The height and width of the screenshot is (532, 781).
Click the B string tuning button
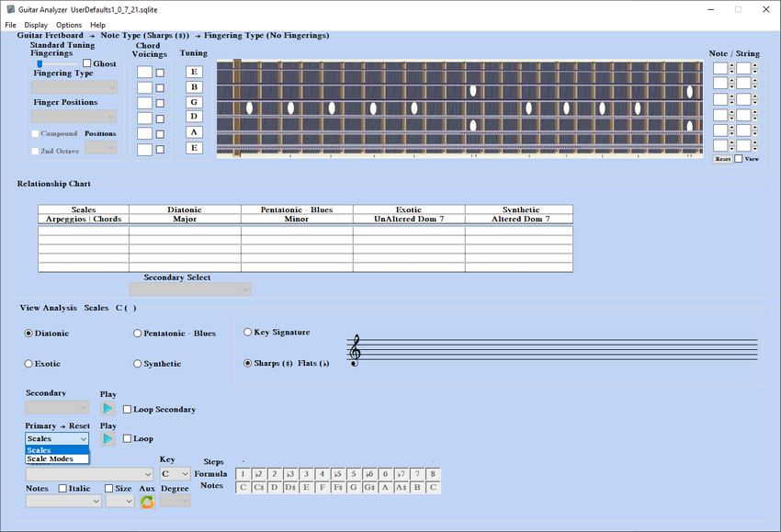click(x=194, y=86)
